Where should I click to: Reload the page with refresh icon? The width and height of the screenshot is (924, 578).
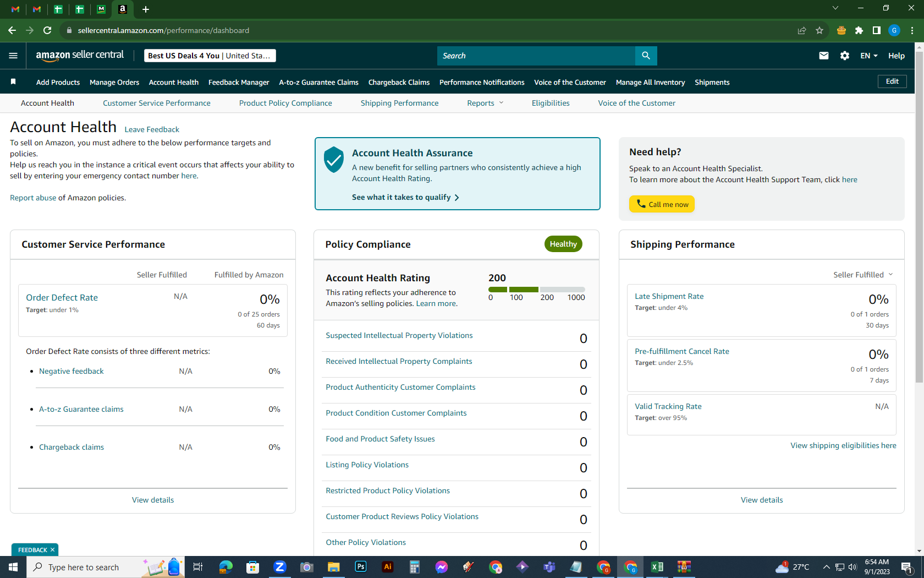pyautogui.click(x=47, y=30)
